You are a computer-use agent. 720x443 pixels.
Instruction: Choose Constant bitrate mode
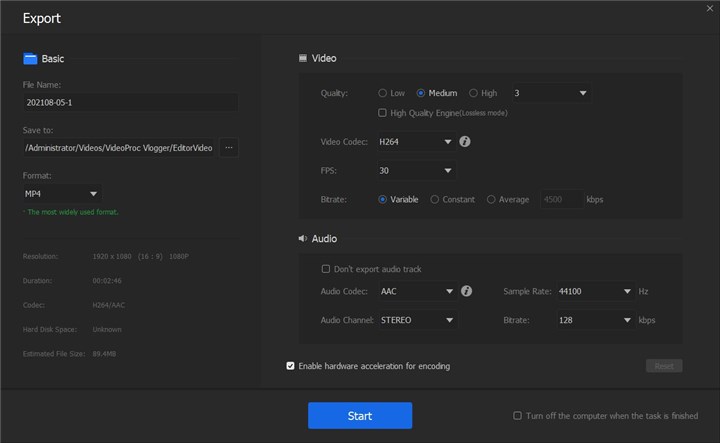(x=435, y=199)
